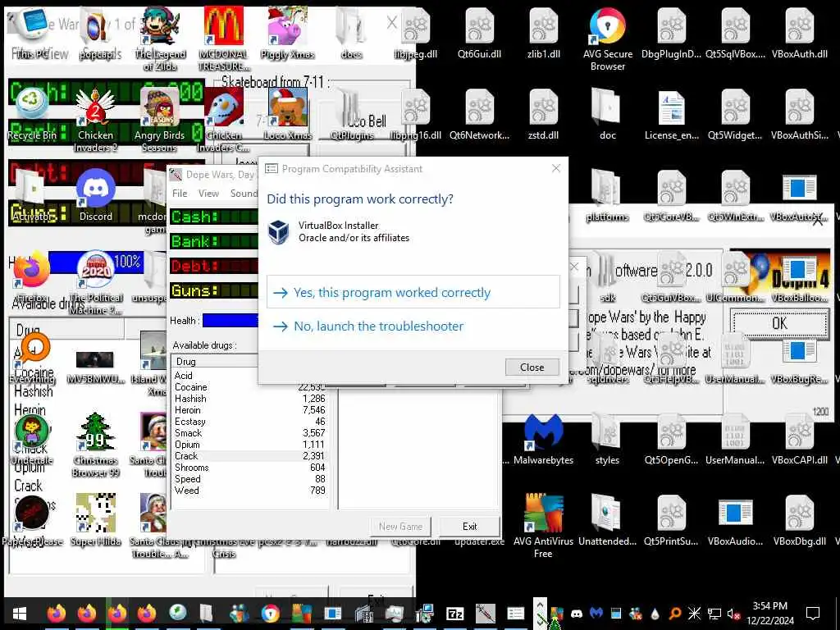This screenshot has height=630, width=840.
Task: Launch Angry Birds Seasons desktop shortcut
Action: (159, 121)
